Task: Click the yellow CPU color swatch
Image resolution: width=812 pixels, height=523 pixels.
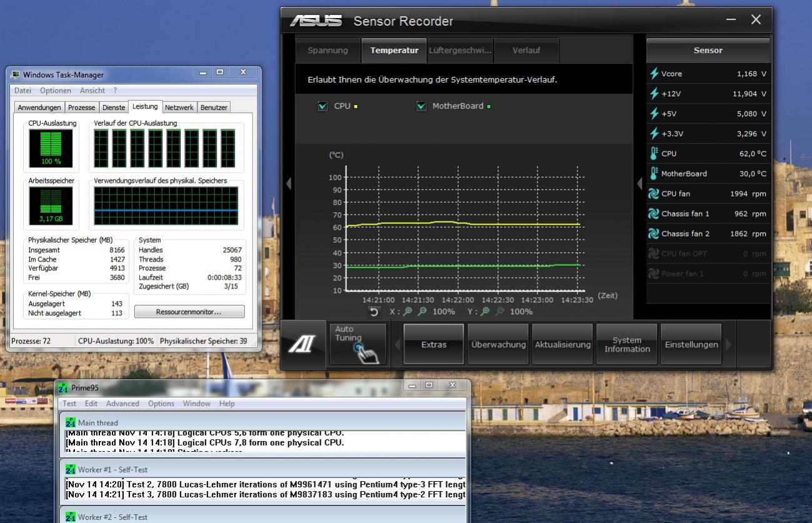Action: (356, 107)
